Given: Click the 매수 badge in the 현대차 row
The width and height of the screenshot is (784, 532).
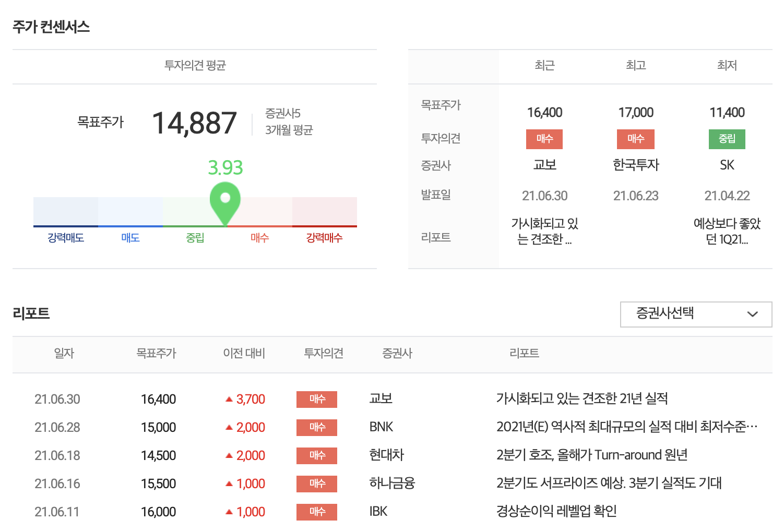Looking at the screenshot, I should [x=317, y=456].
